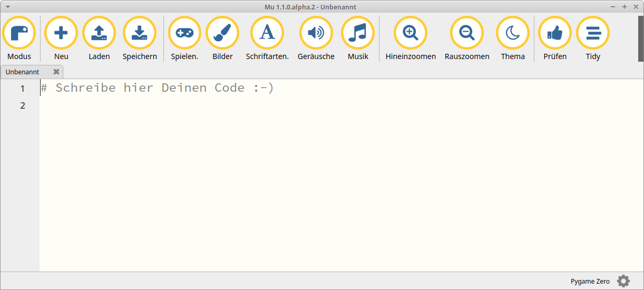Save the file using Speichern

pyautogui.click(x=140, y=34)
